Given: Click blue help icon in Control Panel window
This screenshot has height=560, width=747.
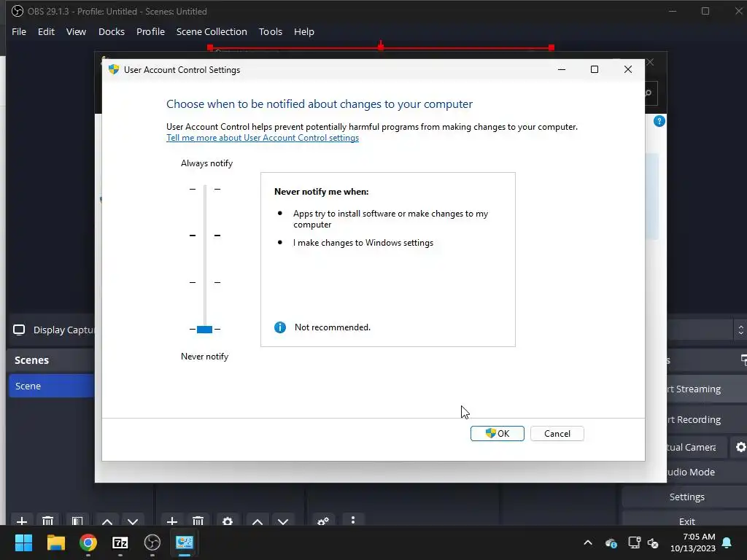Looking at the screenshot, I should pyautogui.click(x=659, y=121).
